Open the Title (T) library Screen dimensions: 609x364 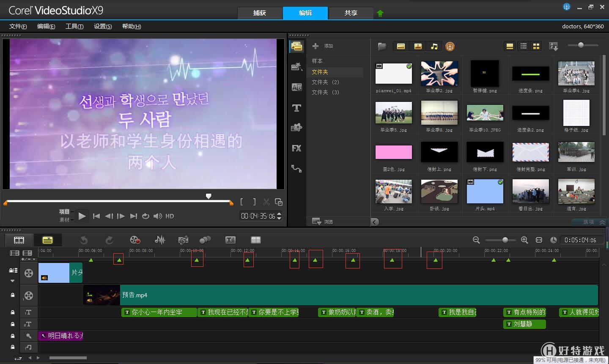[296, 108]
